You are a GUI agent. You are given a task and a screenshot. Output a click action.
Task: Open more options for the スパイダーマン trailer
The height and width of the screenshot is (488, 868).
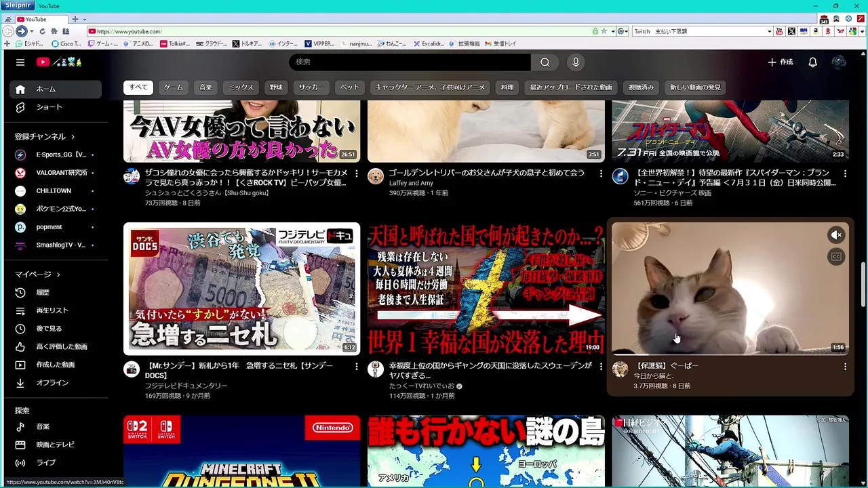(845, 174)
